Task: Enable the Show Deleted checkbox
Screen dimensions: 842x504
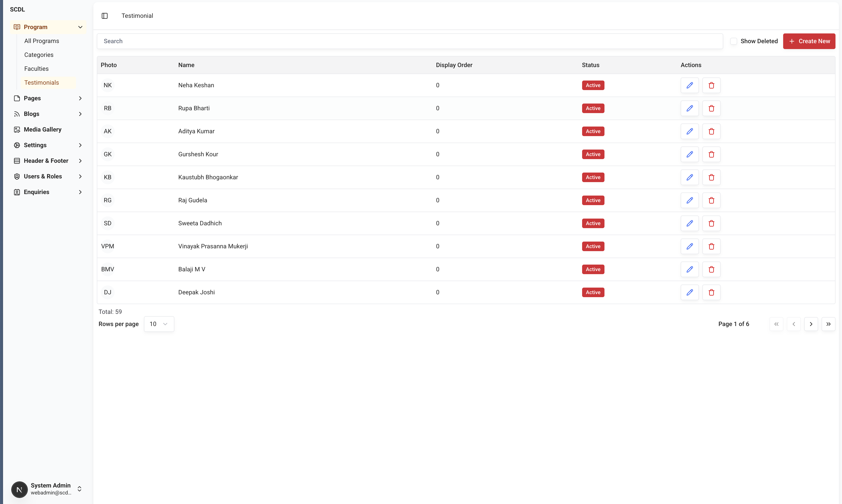Action: click(734, 41)
